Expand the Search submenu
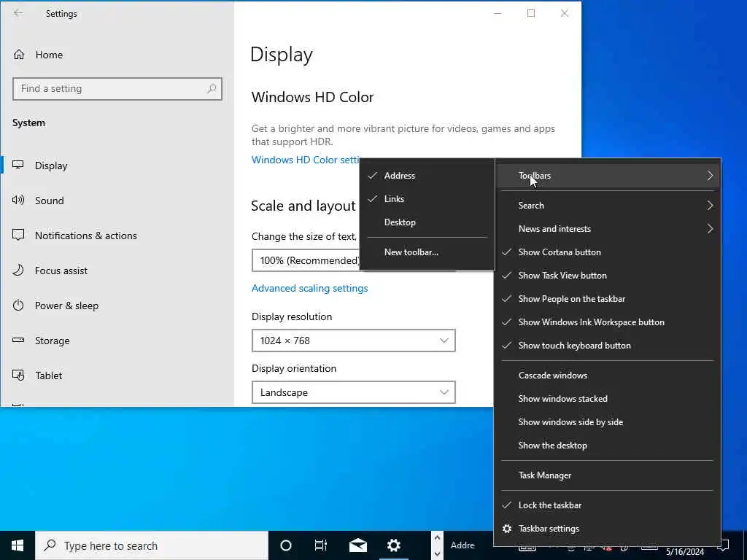This screenshot has height=560, width=747. click(x=608, y=206)
